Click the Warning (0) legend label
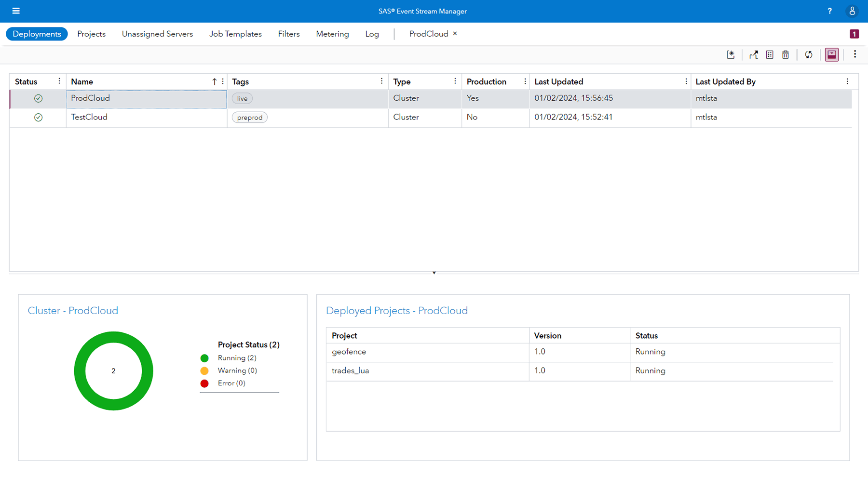 (x=237, y=370)
